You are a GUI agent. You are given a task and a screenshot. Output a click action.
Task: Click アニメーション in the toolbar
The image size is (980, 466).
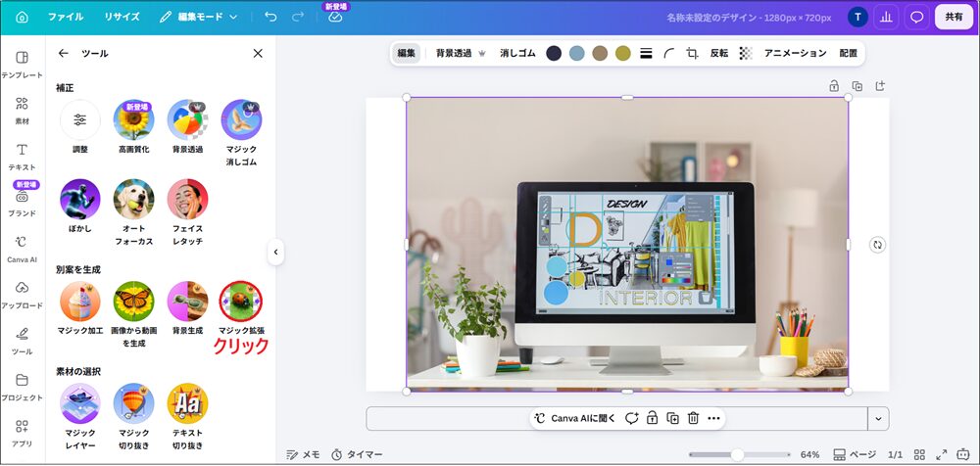coord(795,54)
